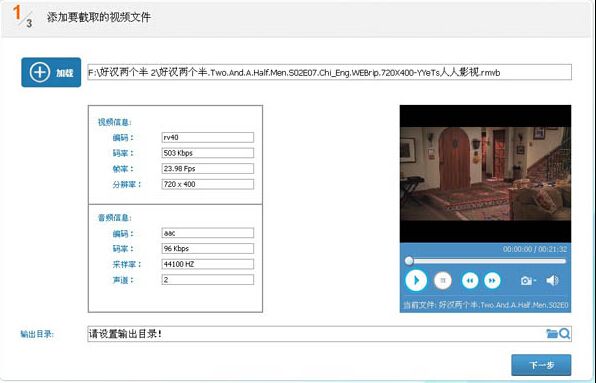Click the 分辨率 label
The height and width of the screenshot is (383, 596).
pyautogui.click(x=127, y=184)
